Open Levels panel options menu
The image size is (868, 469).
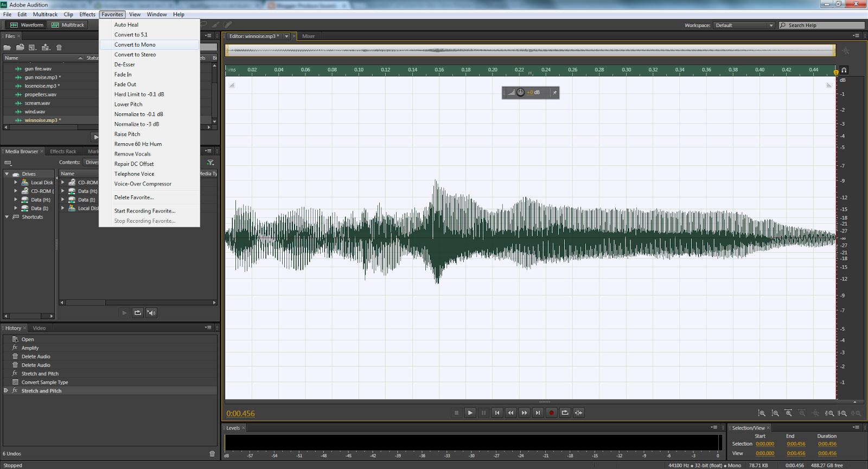(x=714, y=427)
